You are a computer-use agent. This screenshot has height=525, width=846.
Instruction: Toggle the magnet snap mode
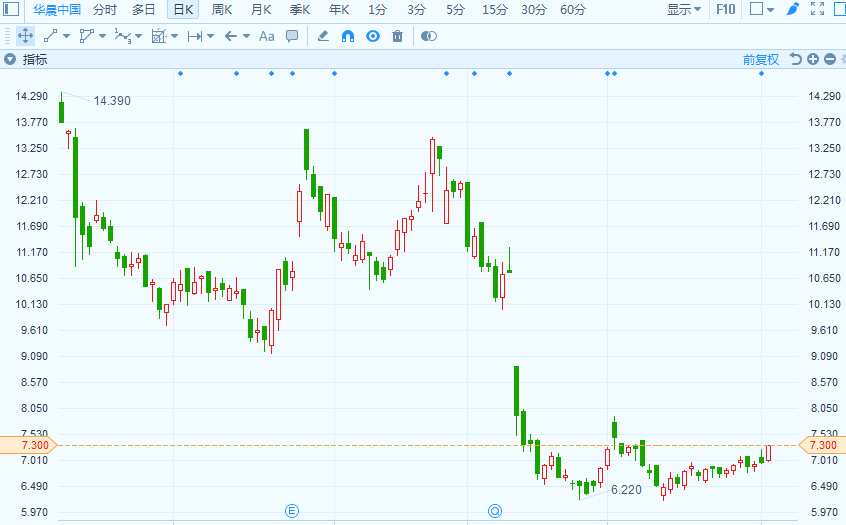pos(348,36)
